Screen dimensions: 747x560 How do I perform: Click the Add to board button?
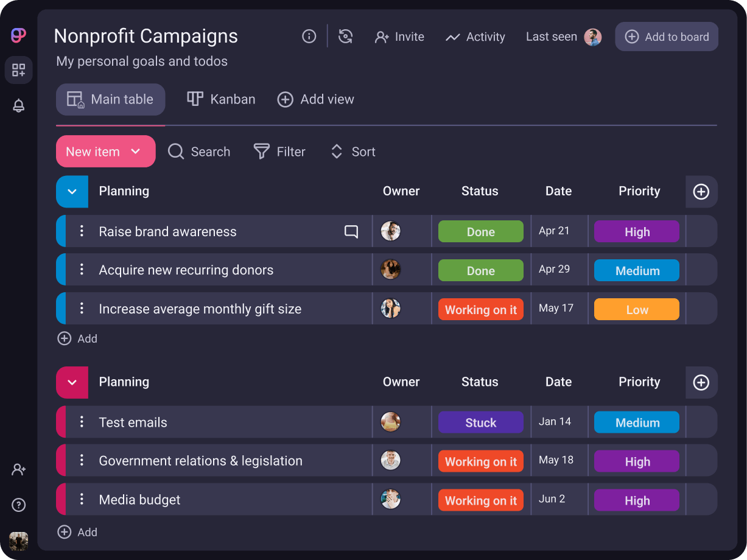click(666, 36)
